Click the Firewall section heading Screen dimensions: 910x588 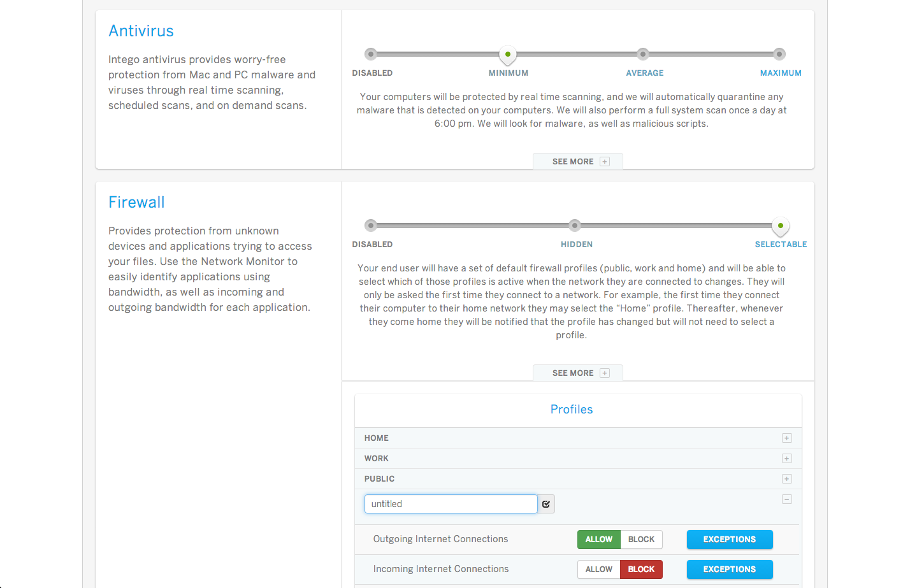(x=136, y=203)
